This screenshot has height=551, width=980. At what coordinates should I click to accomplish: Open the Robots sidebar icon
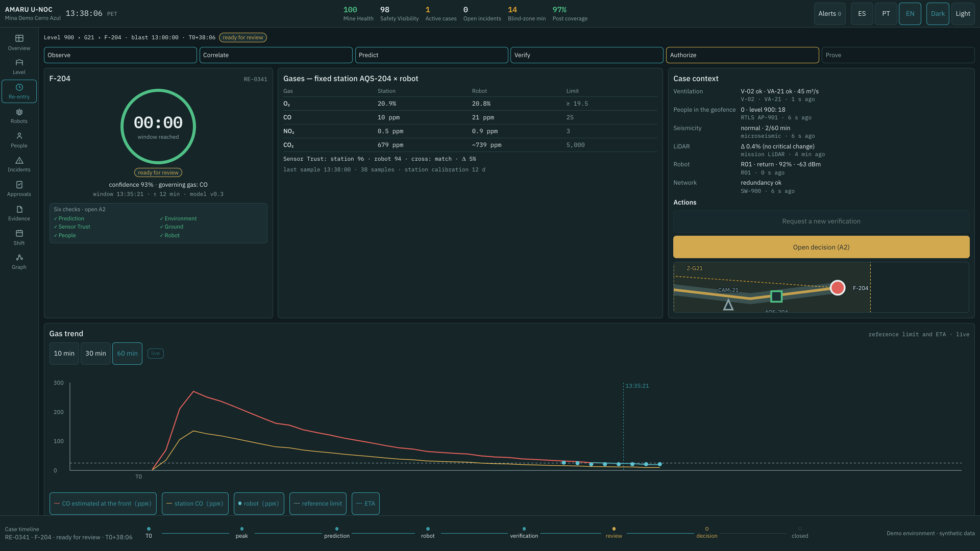pyautogui.click(x=19, y=116)
